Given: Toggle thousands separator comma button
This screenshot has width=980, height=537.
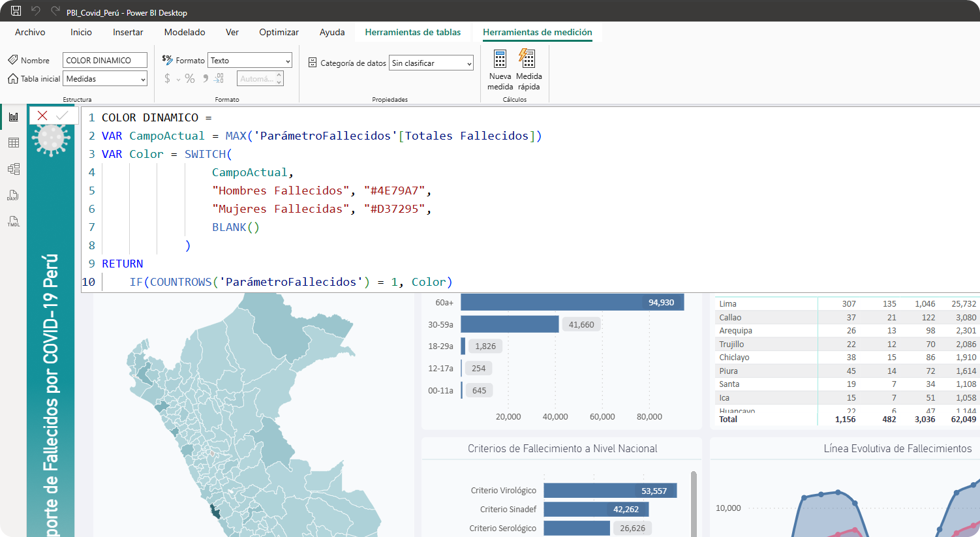Looking at the screenshot, I should click(x=206, y=78).
